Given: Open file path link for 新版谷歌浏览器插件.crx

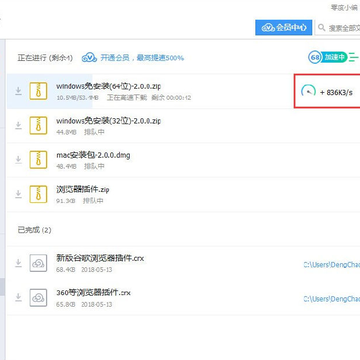Looking at the screenshot, I should tap(332, 265).
